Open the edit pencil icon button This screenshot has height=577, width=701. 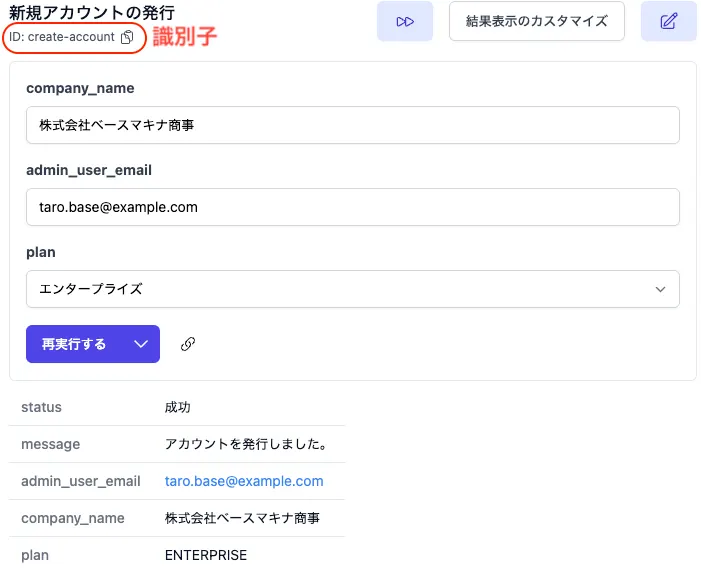(x=669, y=21)
